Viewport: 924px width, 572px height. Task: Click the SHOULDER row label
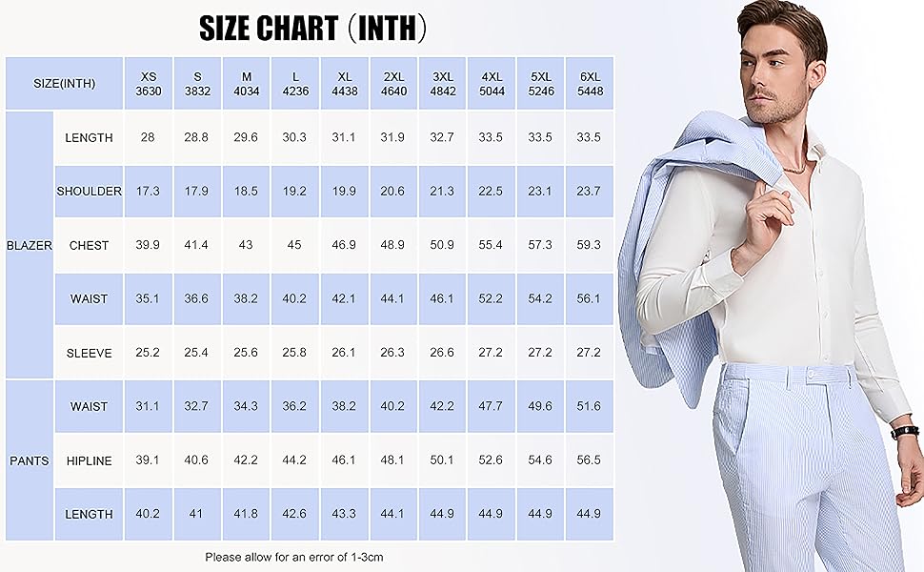[90, 191]
